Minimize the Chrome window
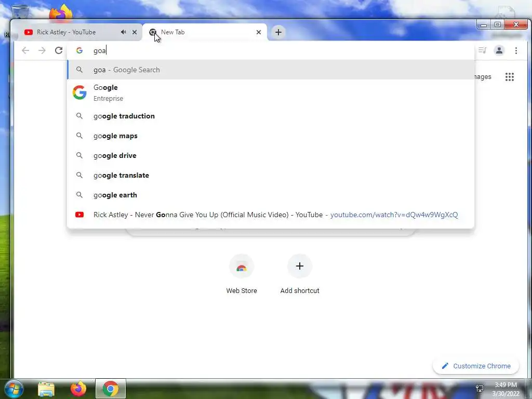 tap(484, 25)
